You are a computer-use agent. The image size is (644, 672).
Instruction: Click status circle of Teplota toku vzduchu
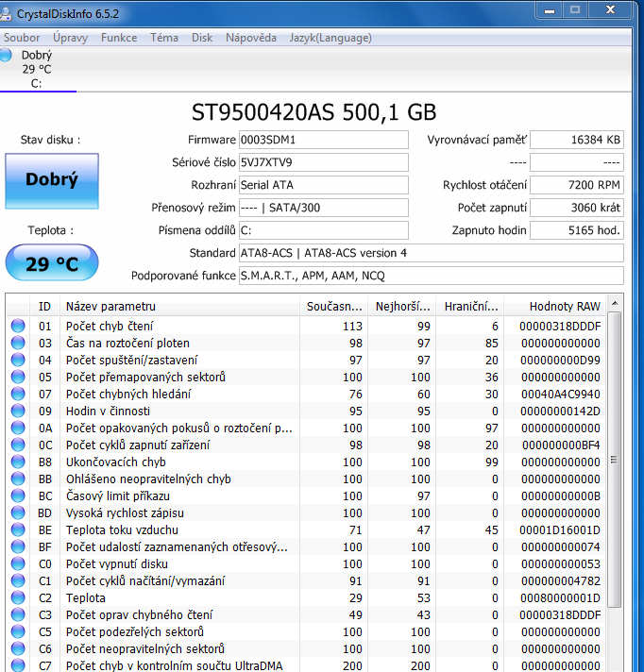pyautogui.click(x=18, y=529)
